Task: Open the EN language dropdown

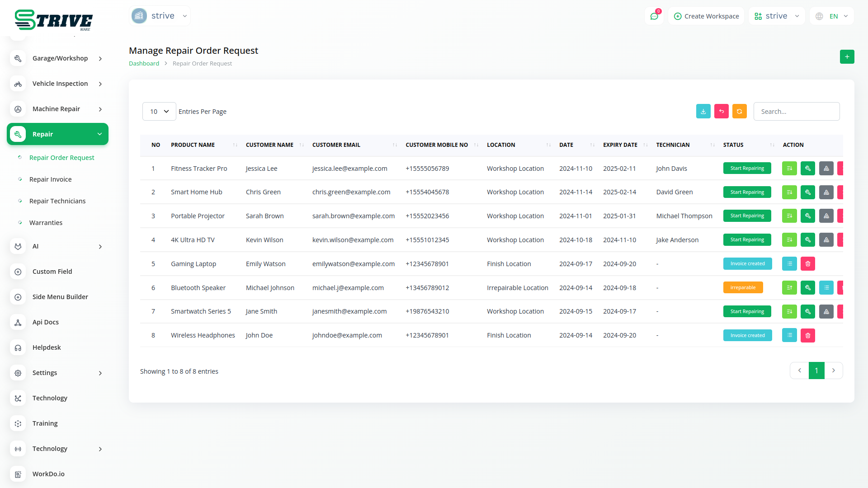Action: pyautogui.click(x=832, y=16)
